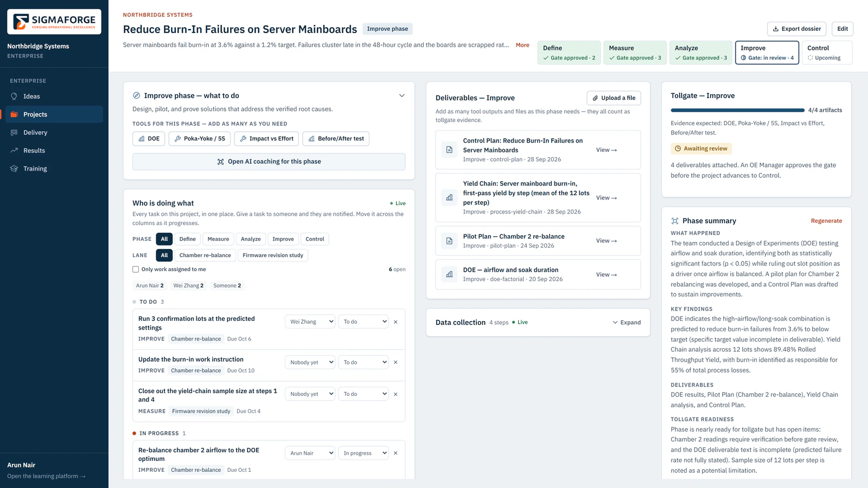Remove the 'Run 3 confirmation lots' task

[x=395, y=322]
